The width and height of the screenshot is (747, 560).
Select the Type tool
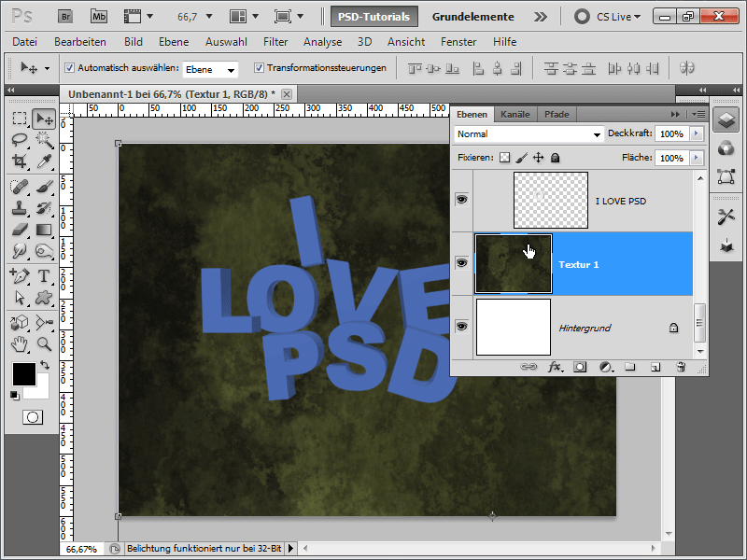(x=44, y=276)
